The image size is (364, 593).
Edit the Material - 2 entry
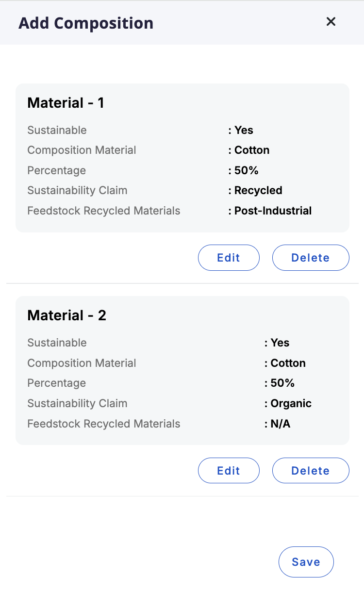click(229, 471)
